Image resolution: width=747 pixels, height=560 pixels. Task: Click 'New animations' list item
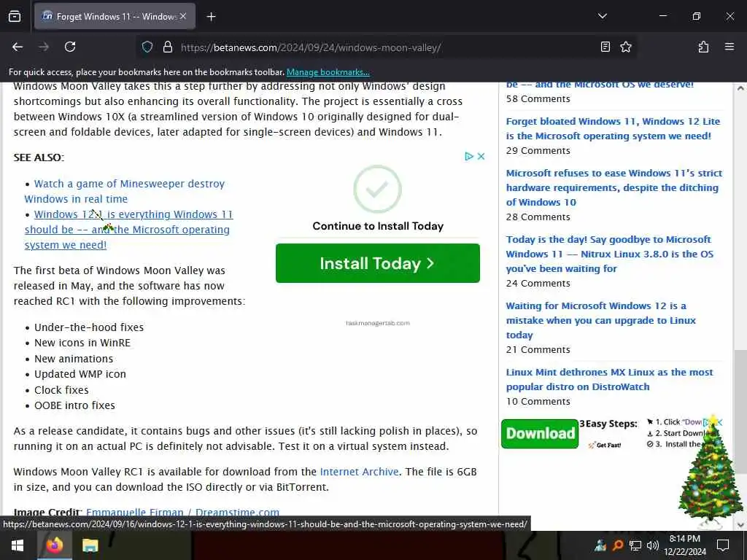(74, 359)
